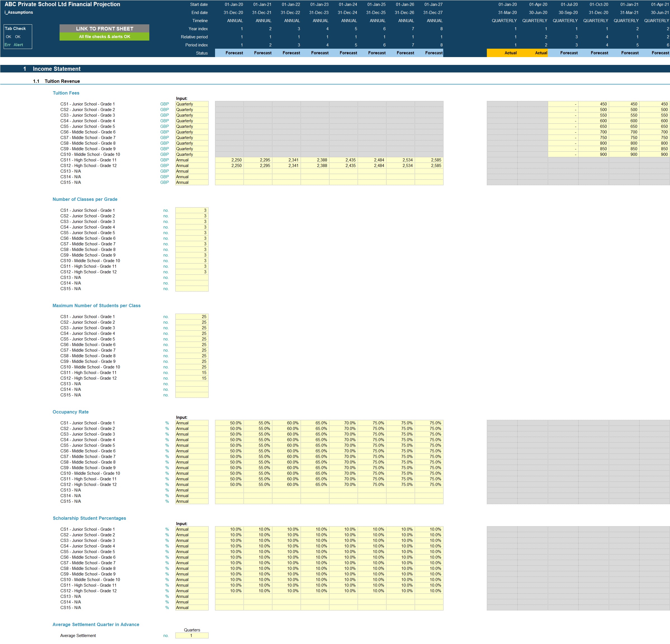Image resolution: width=670 pixels, height=644 pixels.
Task: Click the first yellow Actual status cell
Action: coord(502,53)
